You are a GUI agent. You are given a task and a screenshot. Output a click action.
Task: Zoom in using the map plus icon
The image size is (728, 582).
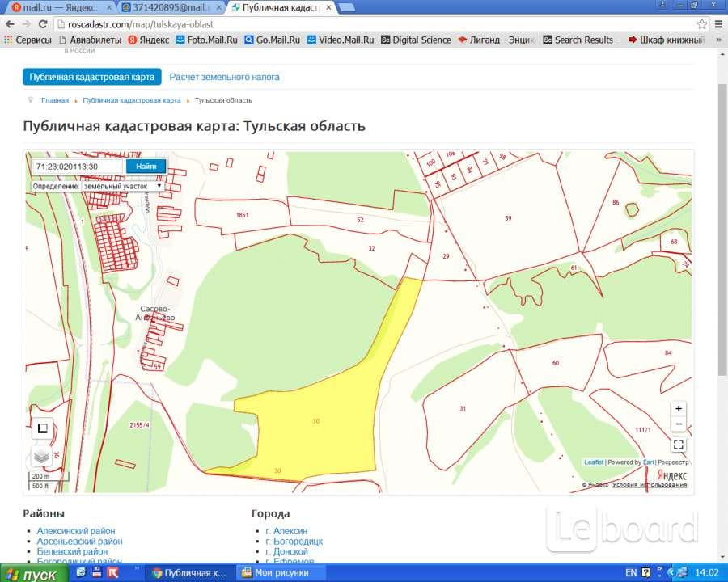[678, 410]
